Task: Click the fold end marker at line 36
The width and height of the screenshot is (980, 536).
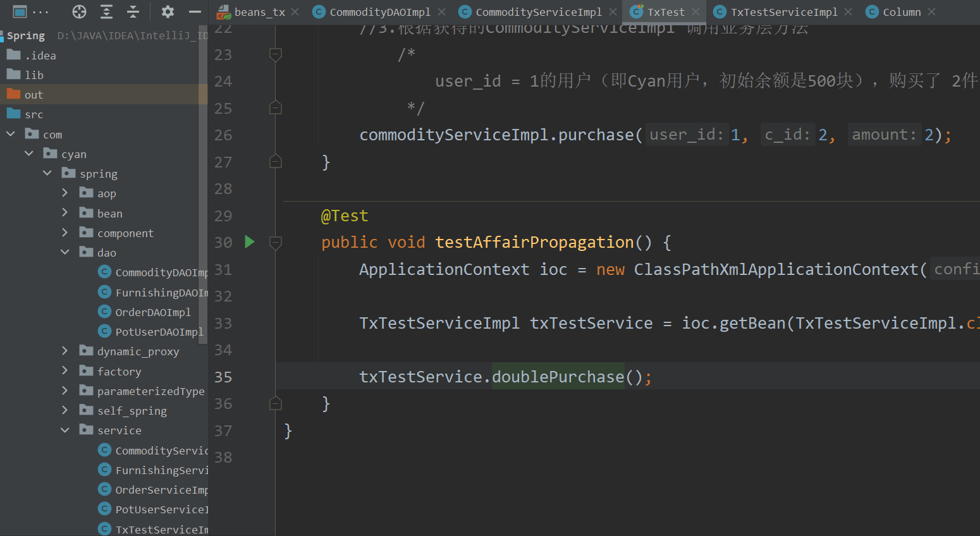Action: [x=276, y=403]
